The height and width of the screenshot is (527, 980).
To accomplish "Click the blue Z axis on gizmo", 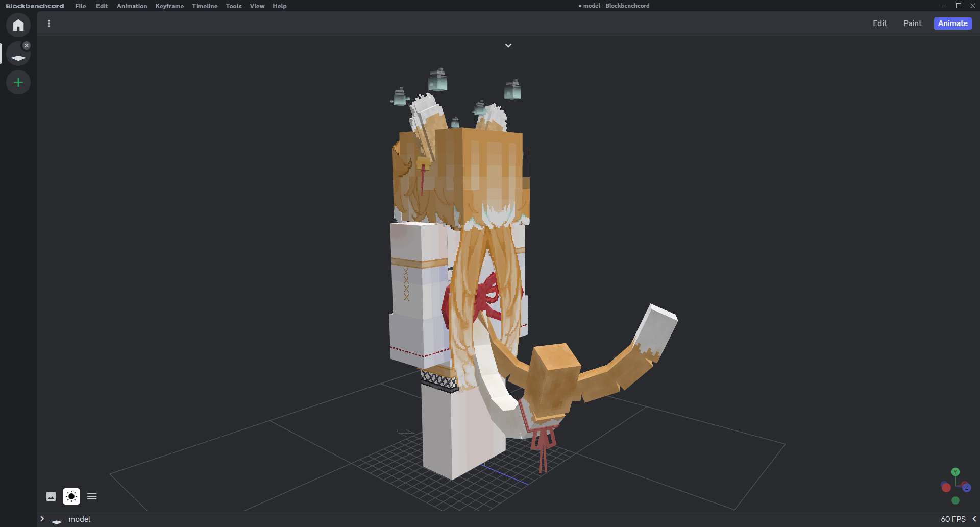I will click(966, 488).
